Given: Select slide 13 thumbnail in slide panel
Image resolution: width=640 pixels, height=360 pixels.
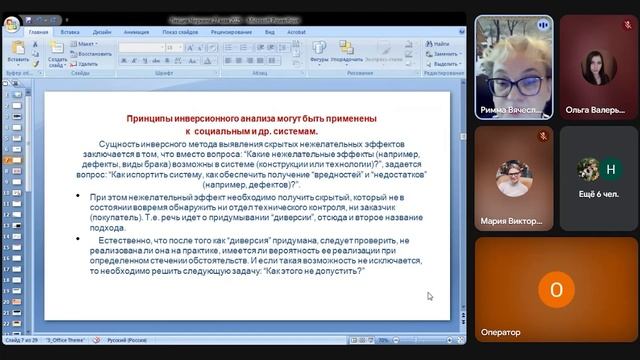Looking at the screenshot, I should point(17,226).
